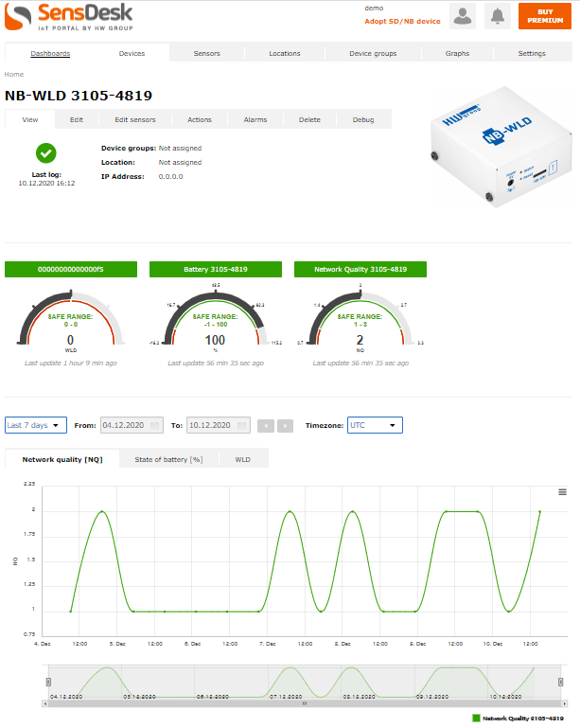Open the Edit sensors tab
580x728 pixels.
(x=135, y=120)
